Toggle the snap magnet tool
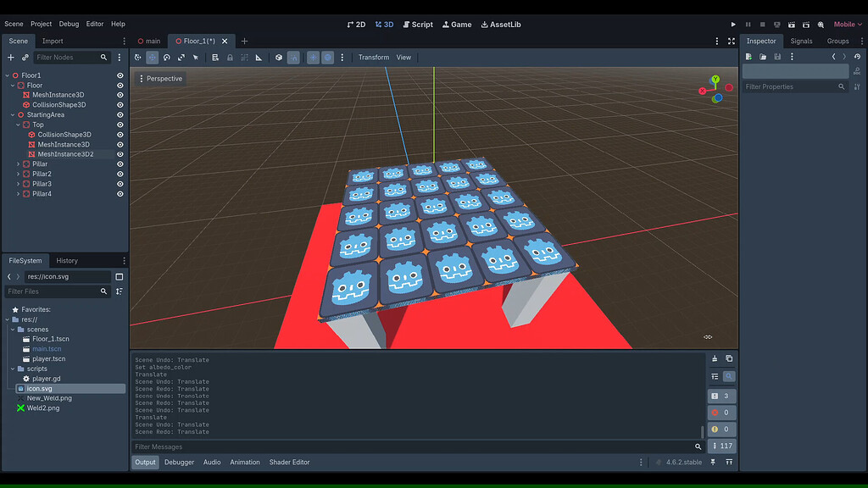 click(293, 58)
